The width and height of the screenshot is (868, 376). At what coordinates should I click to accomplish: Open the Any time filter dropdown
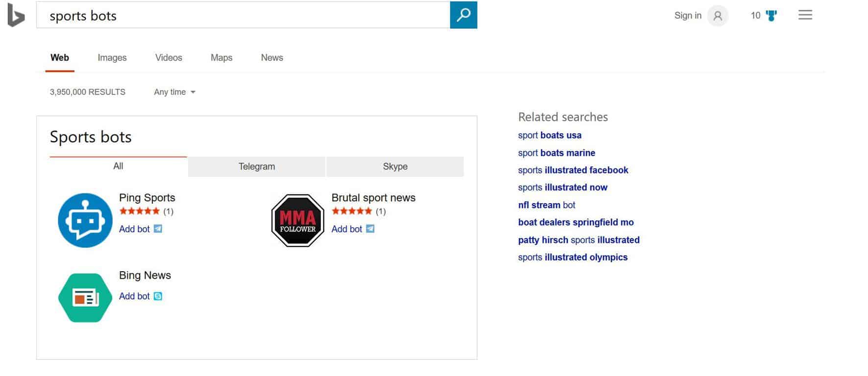coord(175,92)
